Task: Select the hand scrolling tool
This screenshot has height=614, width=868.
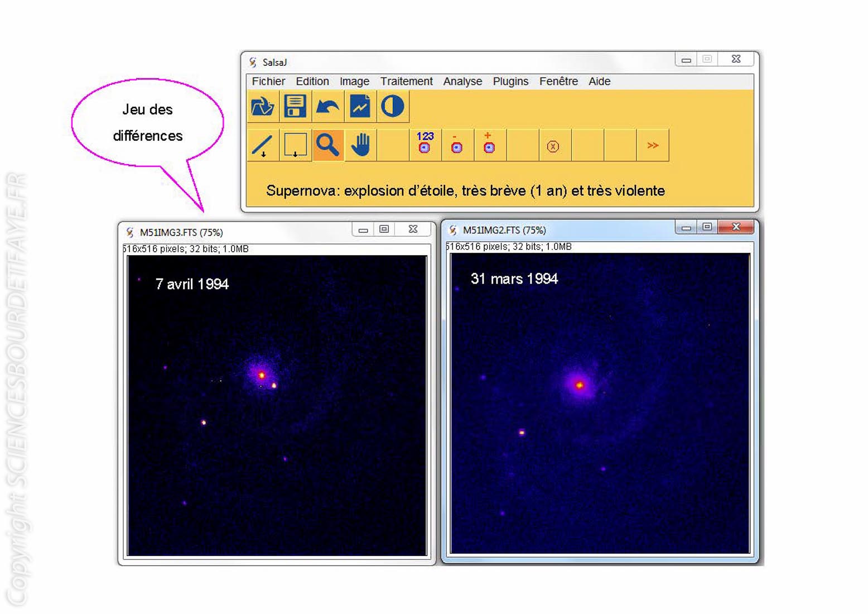Action: point(360,146)
